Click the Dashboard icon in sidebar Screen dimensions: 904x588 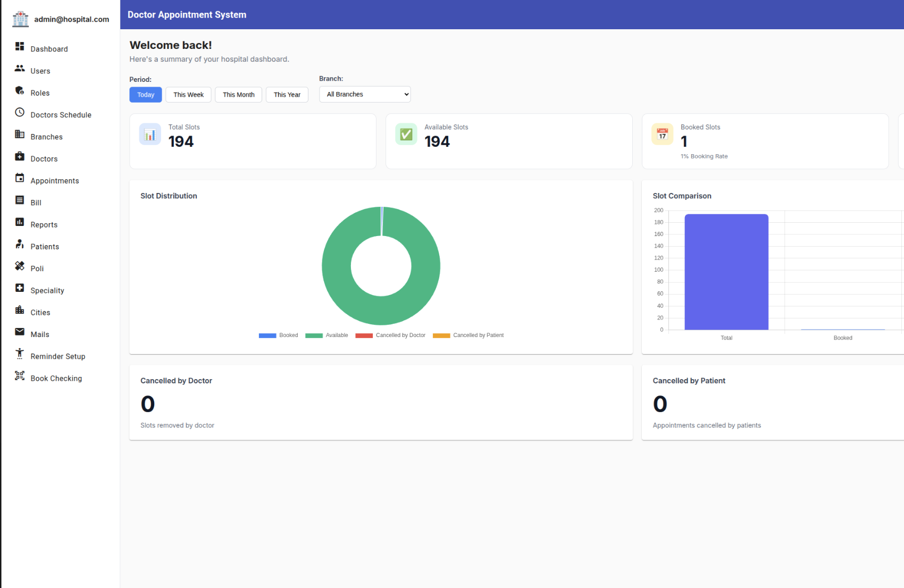point(20,47)
